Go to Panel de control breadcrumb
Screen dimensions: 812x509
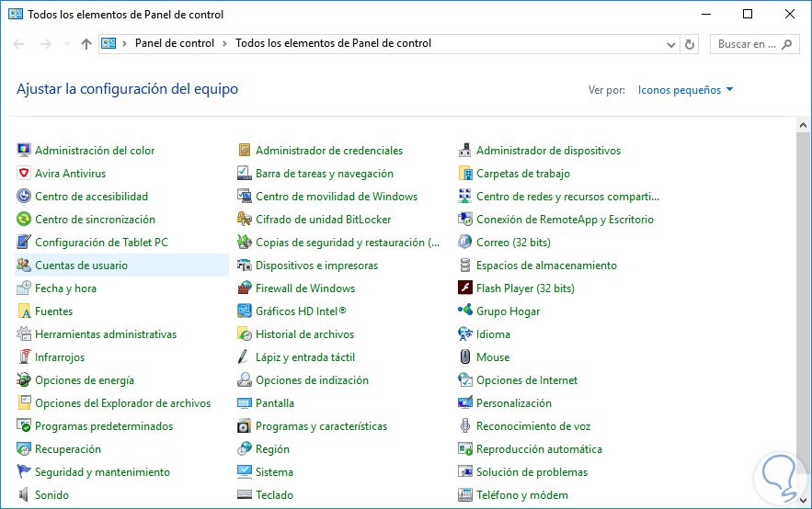175,43
